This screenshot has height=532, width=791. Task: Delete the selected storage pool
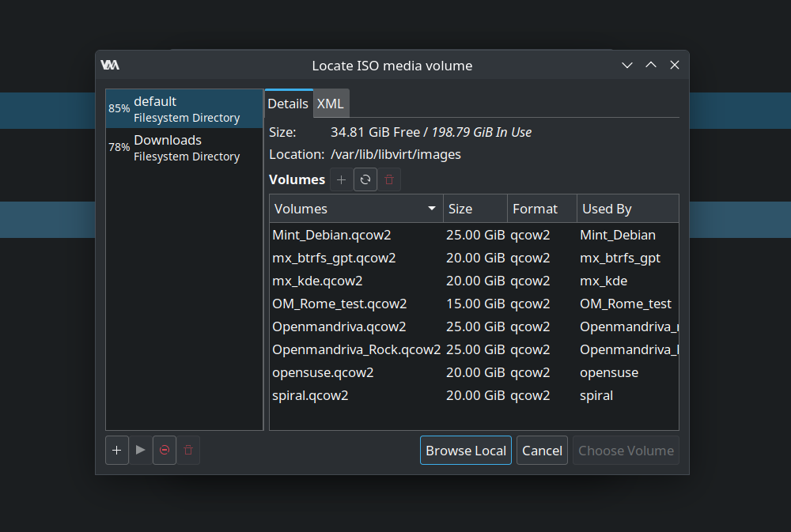tap(188, 450)
